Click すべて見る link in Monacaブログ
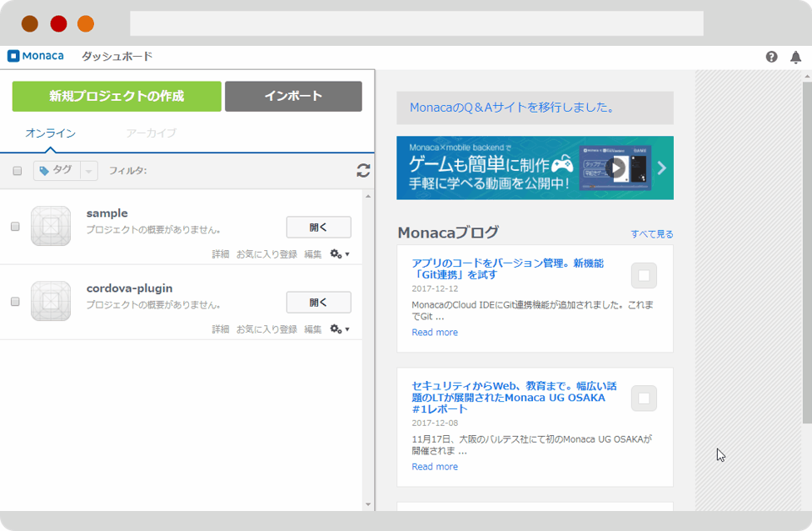The width and height of the screenshot is (812, 531). [x=652, y=234]
